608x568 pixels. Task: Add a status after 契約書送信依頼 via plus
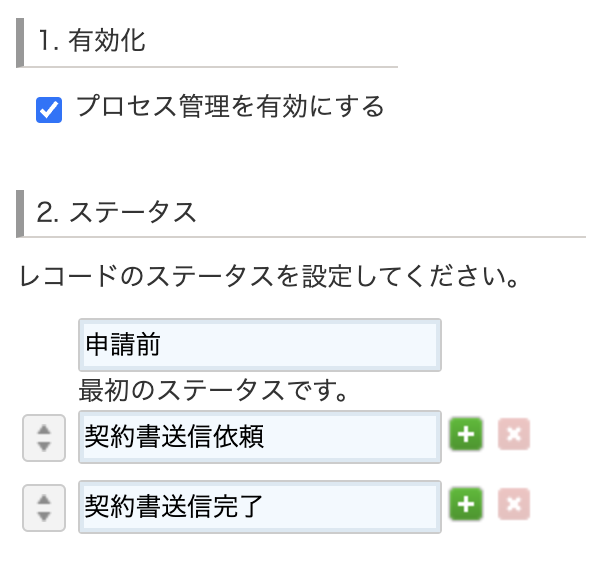tap(466, 434)
